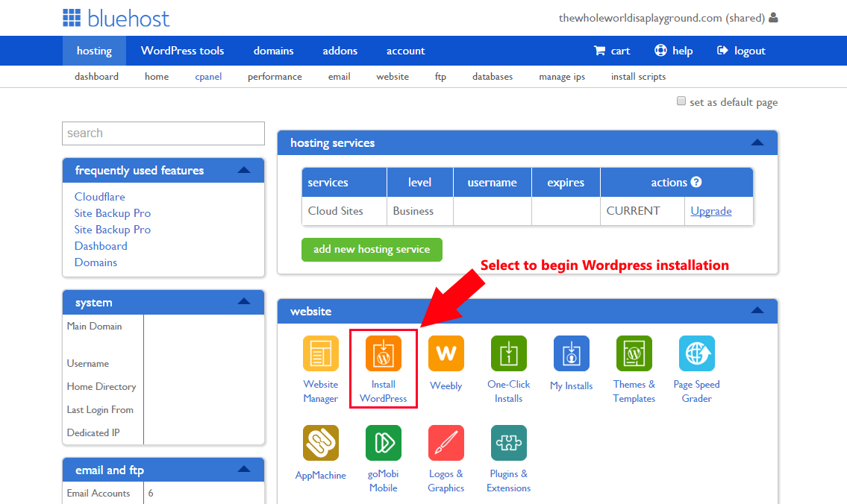Open the AppMachine icon
Viewport: 847px width, 504px height.
(x=320, y=443)
